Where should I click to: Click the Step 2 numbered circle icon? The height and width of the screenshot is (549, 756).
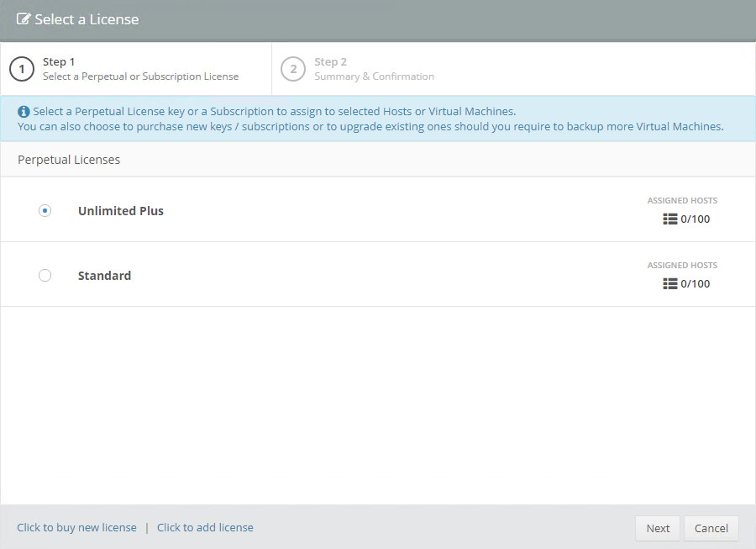pyautogui.click(x=293, y=68)
